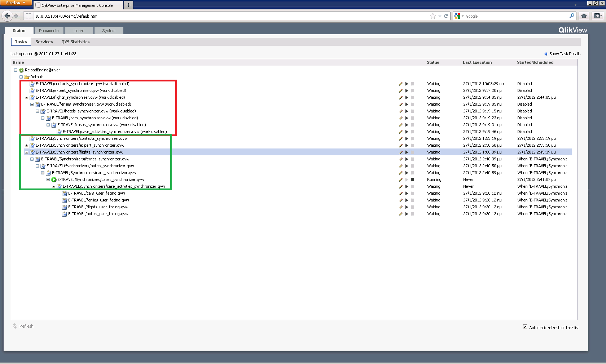Viewport: 606px width, 364px height.
Task: Open the Firefox menu button
Action: (x=16, y=3)
